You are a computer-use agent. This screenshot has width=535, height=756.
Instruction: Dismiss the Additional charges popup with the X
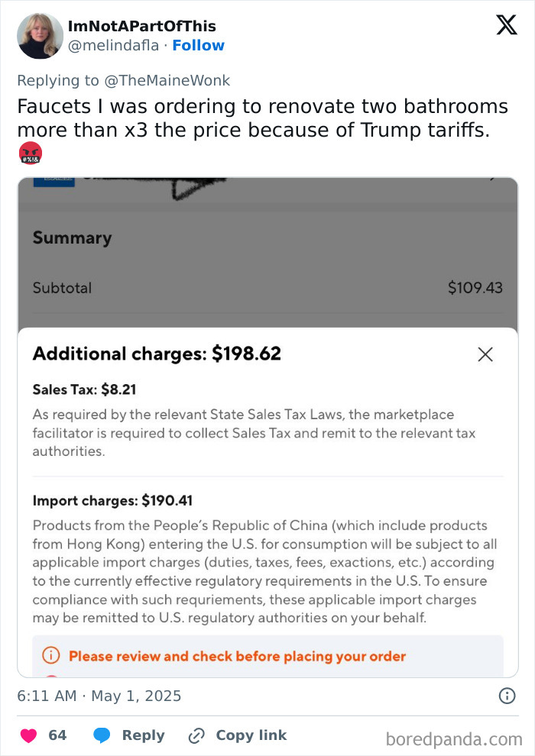pyautogui.click(x=485, y=354)
